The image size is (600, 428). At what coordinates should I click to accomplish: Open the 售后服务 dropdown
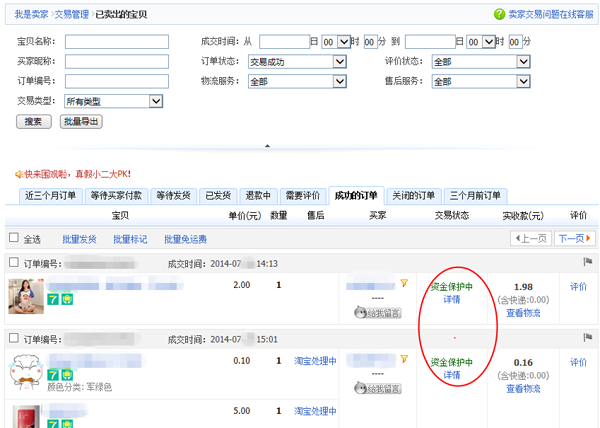coord(481,81)
